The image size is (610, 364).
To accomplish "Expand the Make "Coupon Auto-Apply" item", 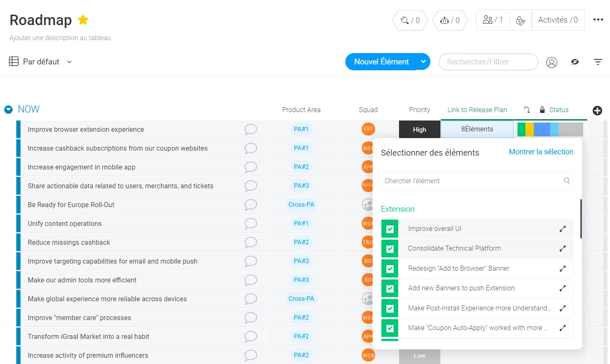I will [x=563, y=328].
